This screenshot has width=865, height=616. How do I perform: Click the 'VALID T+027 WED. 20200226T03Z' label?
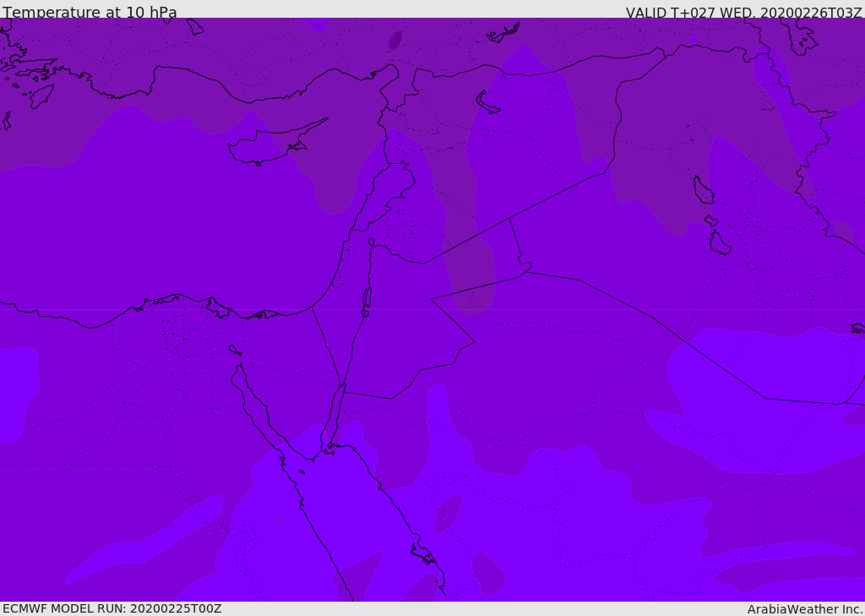pyautogui.click(x=743, y=13)
